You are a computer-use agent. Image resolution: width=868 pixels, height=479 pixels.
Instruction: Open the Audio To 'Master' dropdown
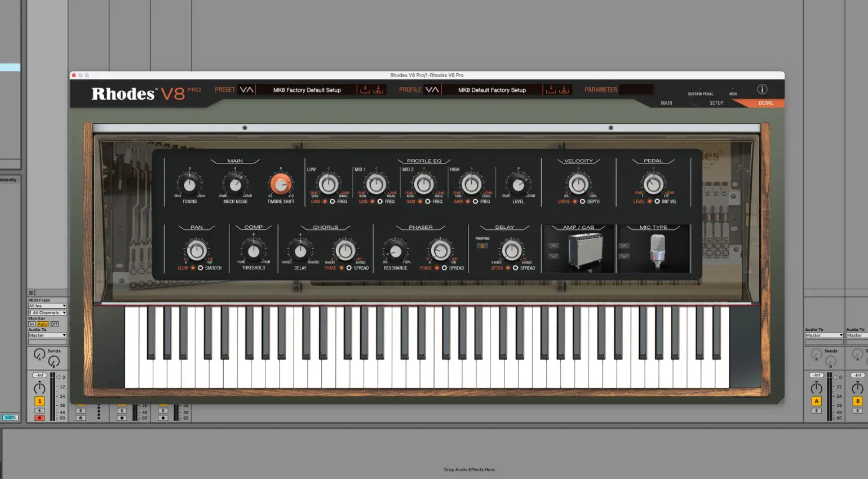tap(46, 335)
